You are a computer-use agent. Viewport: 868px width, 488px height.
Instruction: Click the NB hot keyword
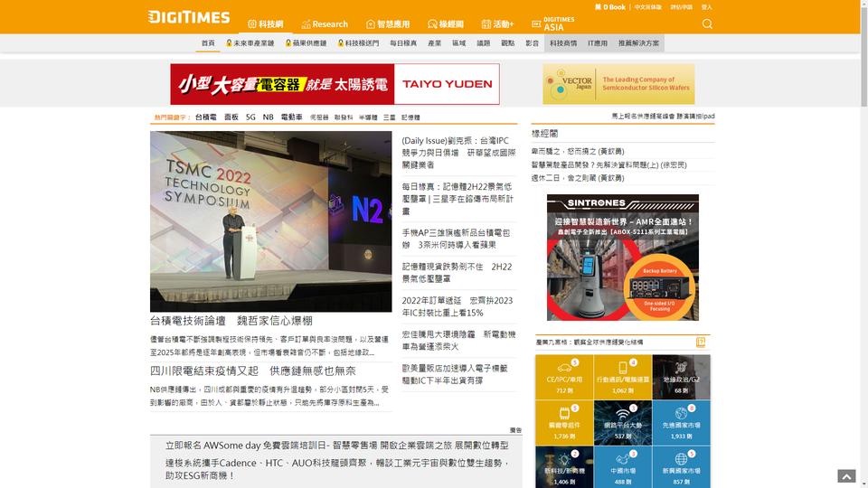click(268, 117)
